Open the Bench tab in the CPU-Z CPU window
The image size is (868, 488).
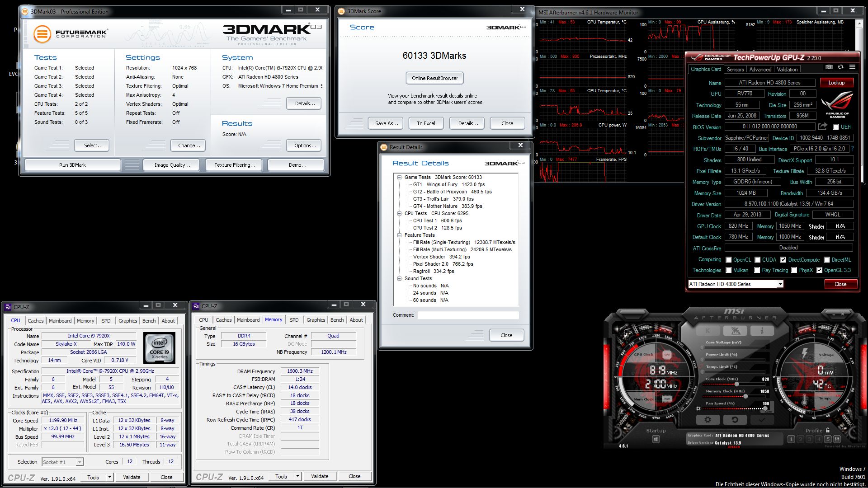click(149, 321)
